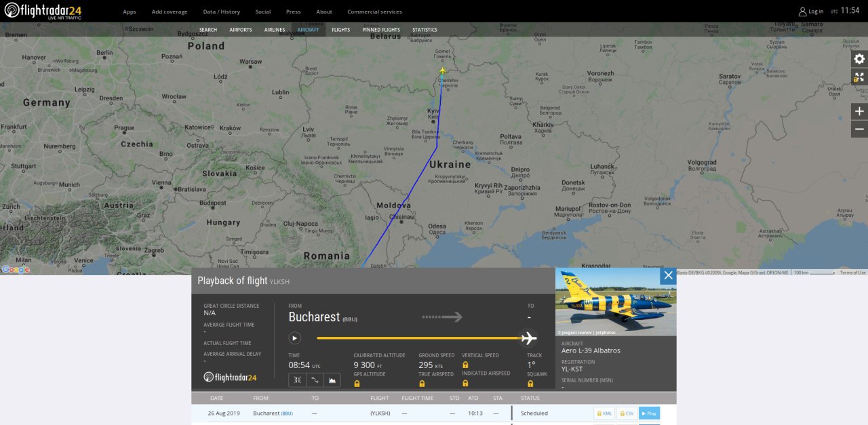
Task: Open Commercial services menu
Action: click(374, 12)
